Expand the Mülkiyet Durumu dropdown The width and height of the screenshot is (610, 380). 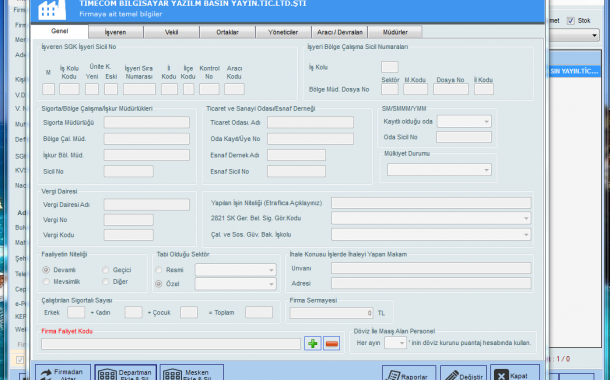(x=439, y=170)
